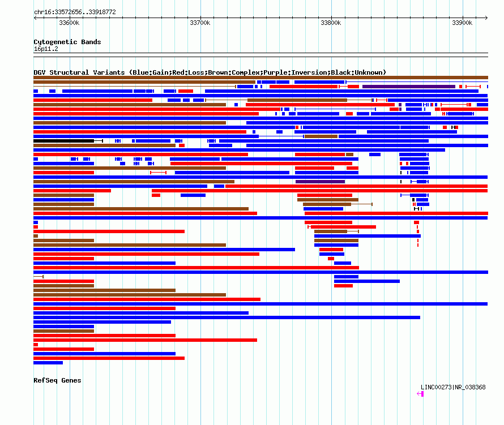Click the longest purple inversion bar
Image resolution: width=504 pixels, height=425 pixels.
pos(408,87)
